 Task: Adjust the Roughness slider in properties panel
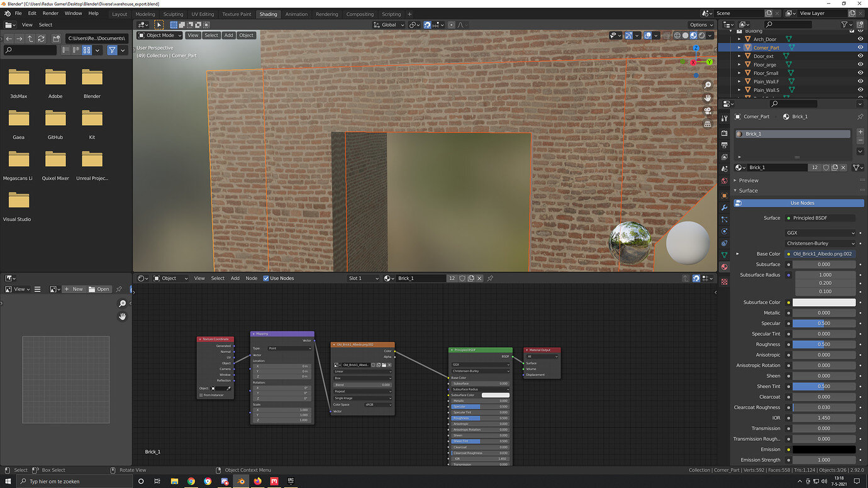point(824,345)
